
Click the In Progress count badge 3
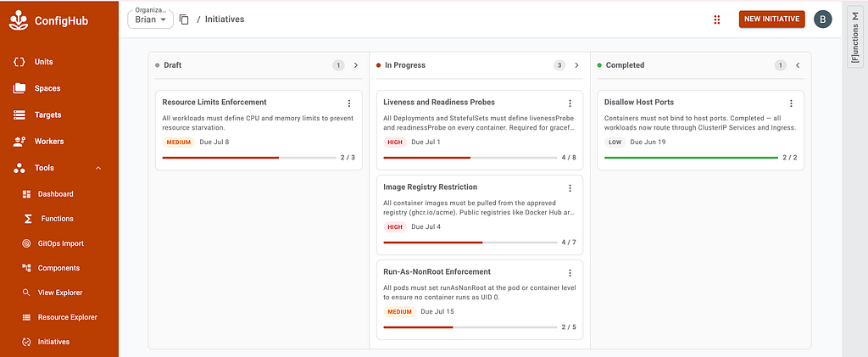pyautogui.click(x=559, y=65)
